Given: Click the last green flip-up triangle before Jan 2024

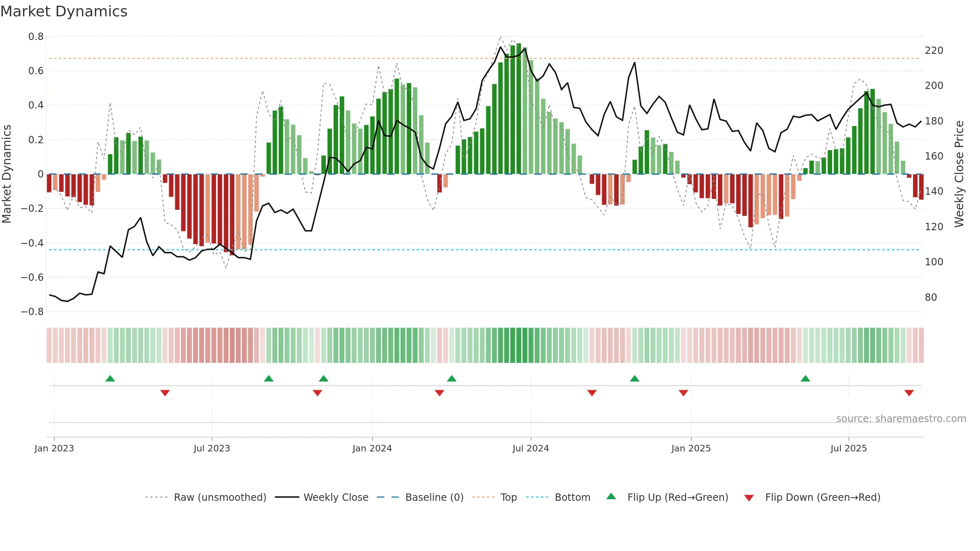Looking at the screenshot, I should coord(324,378).
